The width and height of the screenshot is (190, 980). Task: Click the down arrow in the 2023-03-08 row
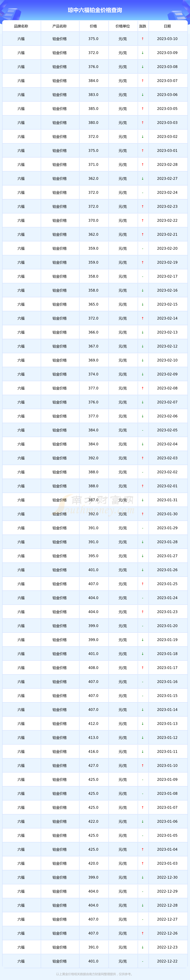click(143, 67)
